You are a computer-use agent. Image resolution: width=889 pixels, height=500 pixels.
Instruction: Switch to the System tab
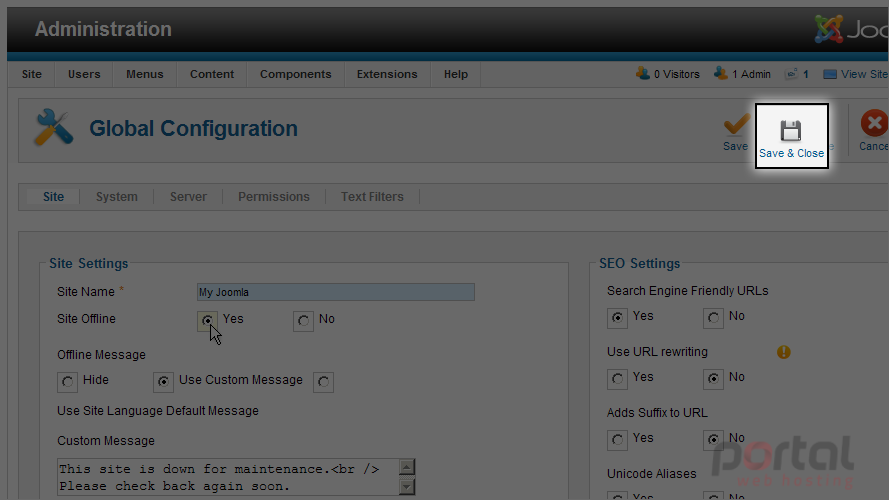pyautogui.click(x=117, y=197)
